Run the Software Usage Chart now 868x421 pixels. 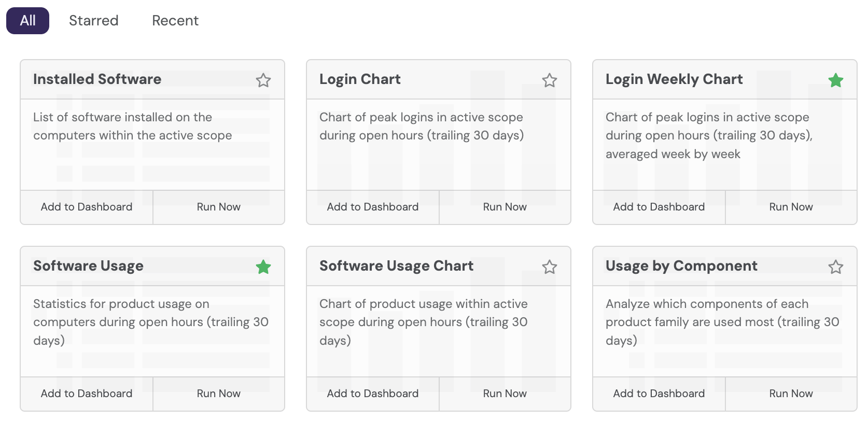[x=505, y=394]
